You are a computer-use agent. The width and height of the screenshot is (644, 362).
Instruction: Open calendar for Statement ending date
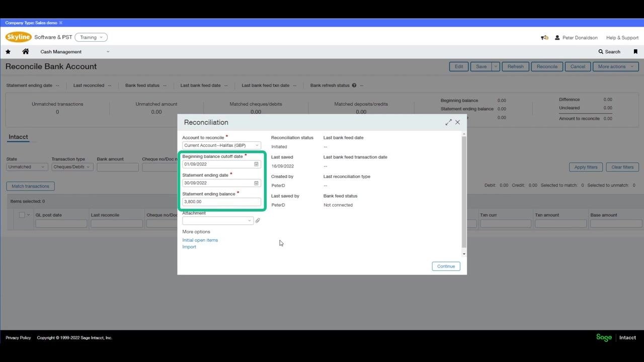coord(256,183)
